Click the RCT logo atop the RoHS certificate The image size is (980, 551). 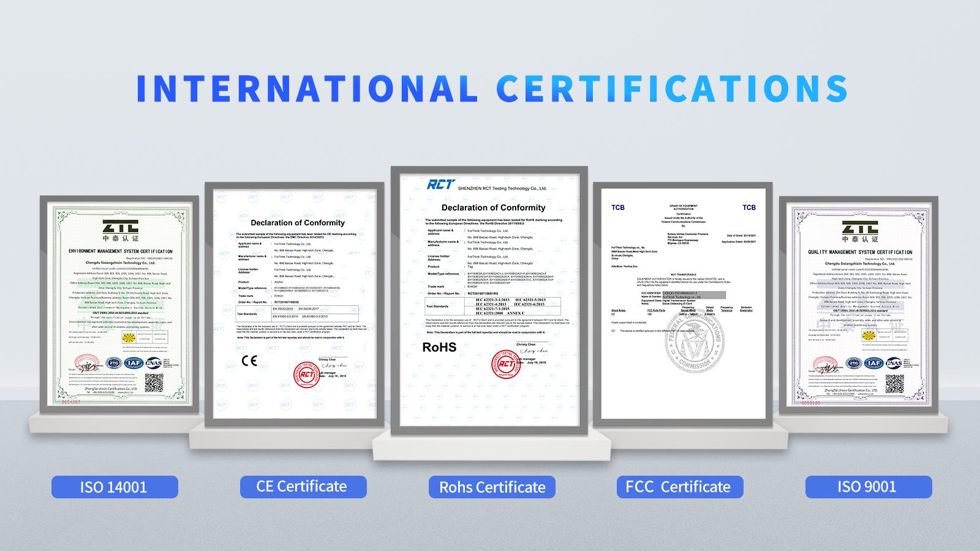pos(441,184)
